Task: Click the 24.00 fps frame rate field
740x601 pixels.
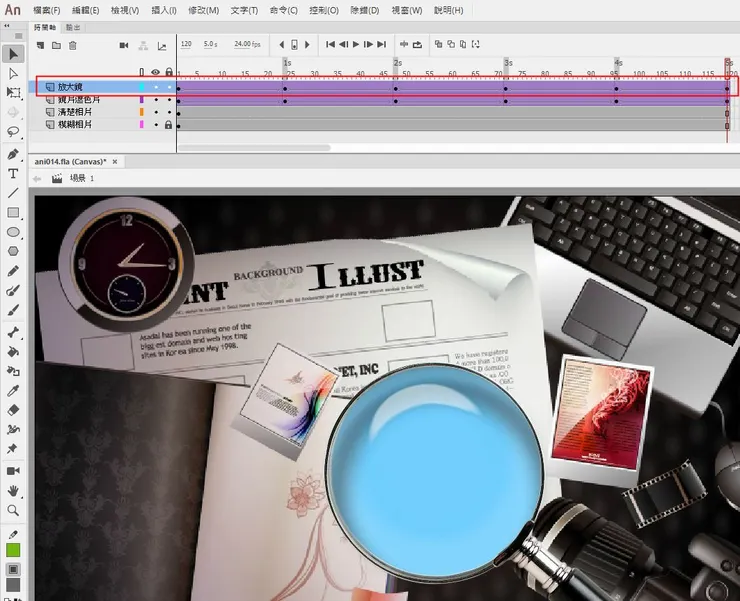Action: pyautogui.click(x=247, y=44)
